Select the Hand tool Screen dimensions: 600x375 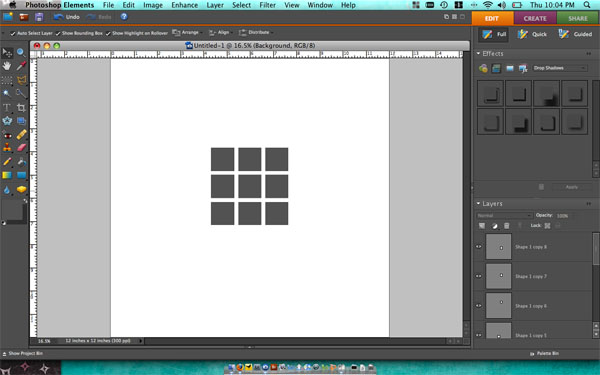pos(7,66)
